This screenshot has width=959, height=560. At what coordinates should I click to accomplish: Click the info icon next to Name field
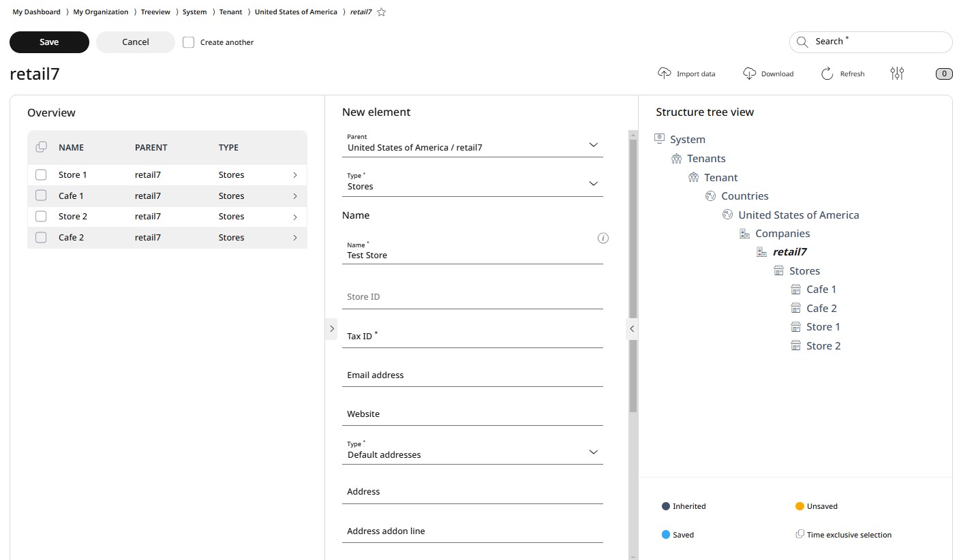click(603, 238)
